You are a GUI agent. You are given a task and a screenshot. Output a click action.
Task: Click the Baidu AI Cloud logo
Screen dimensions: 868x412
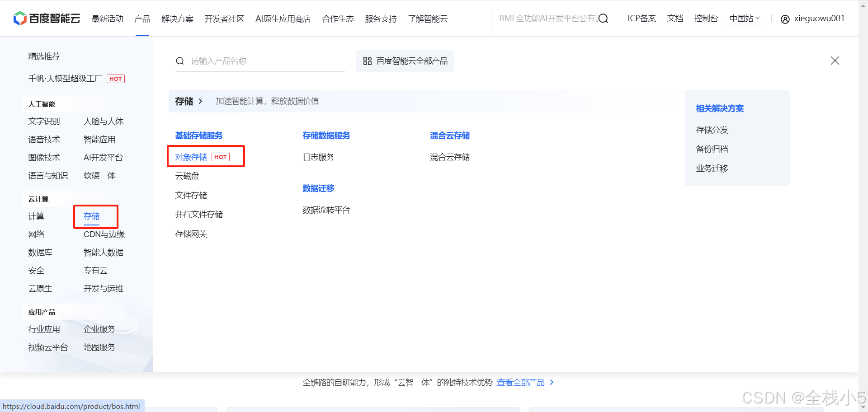47,19
